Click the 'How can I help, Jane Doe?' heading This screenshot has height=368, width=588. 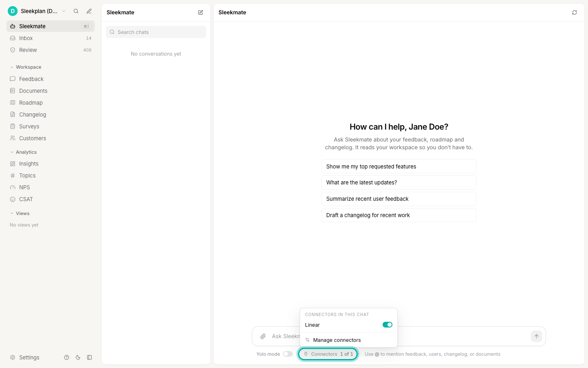pyautogui.click(x=399, y=127)
